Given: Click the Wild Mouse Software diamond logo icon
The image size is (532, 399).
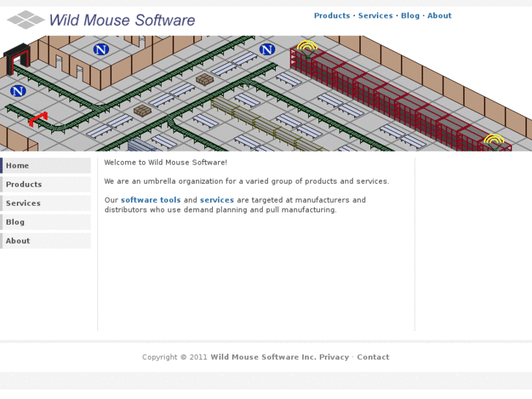Looking at the screenshot, I should (26, 20).
